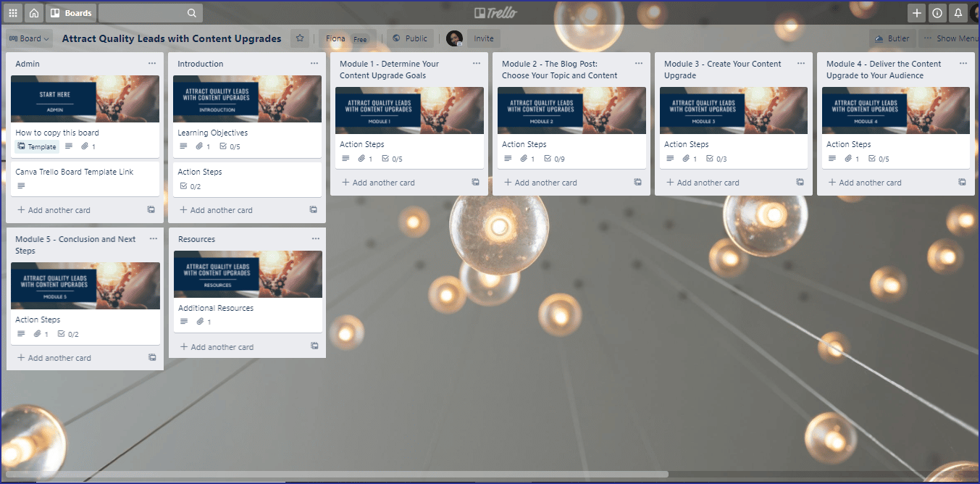Click the board title text
Viewport: 980px width, 484px height.
(172, 38)
